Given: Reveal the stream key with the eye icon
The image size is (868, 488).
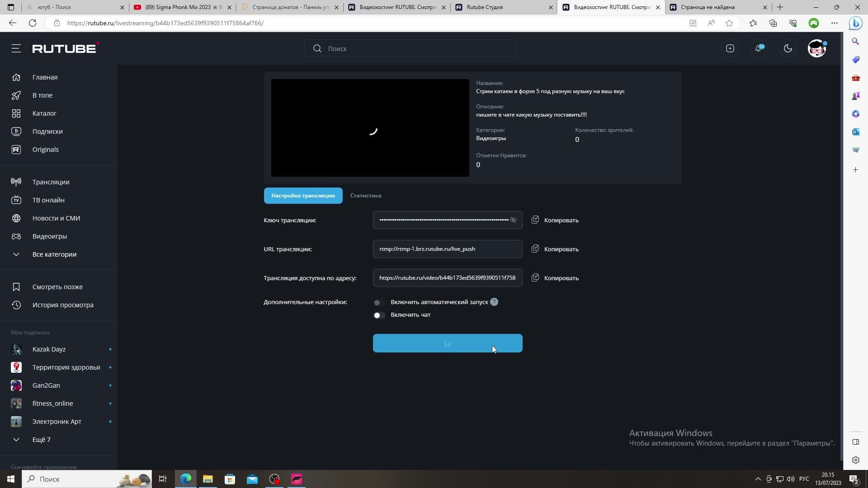Looking at the screenshot, I should tap(513, 220).
